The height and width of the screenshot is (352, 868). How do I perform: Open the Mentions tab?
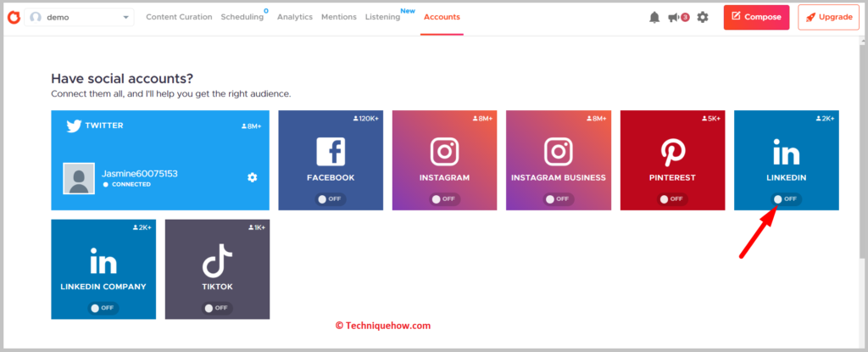[339, 17]
